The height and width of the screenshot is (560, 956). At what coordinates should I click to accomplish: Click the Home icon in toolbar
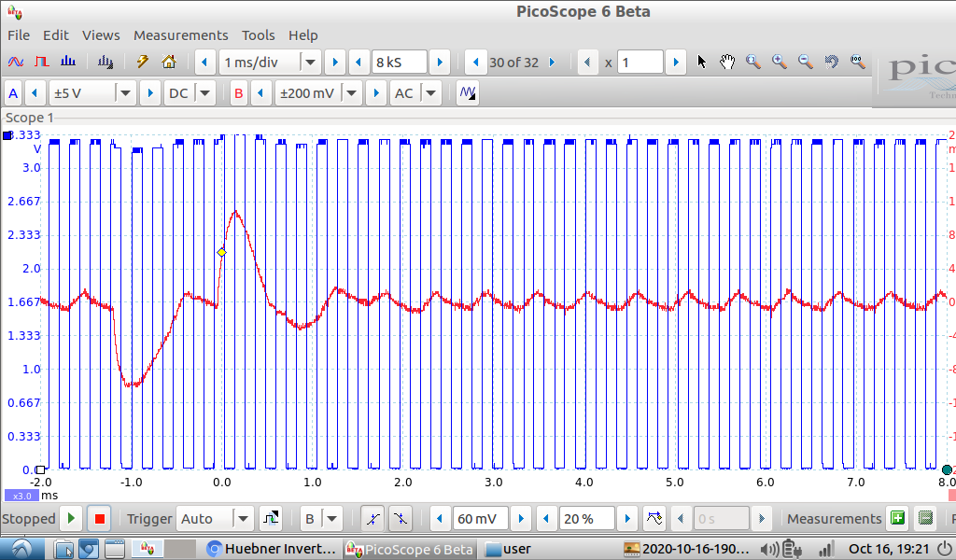click(x=169, y=63)
